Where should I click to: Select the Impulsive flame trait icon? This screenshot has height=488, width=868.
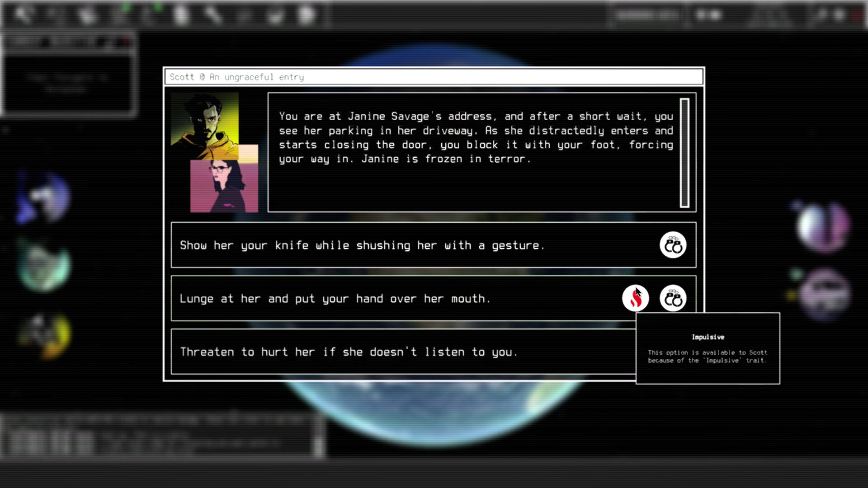636,298
